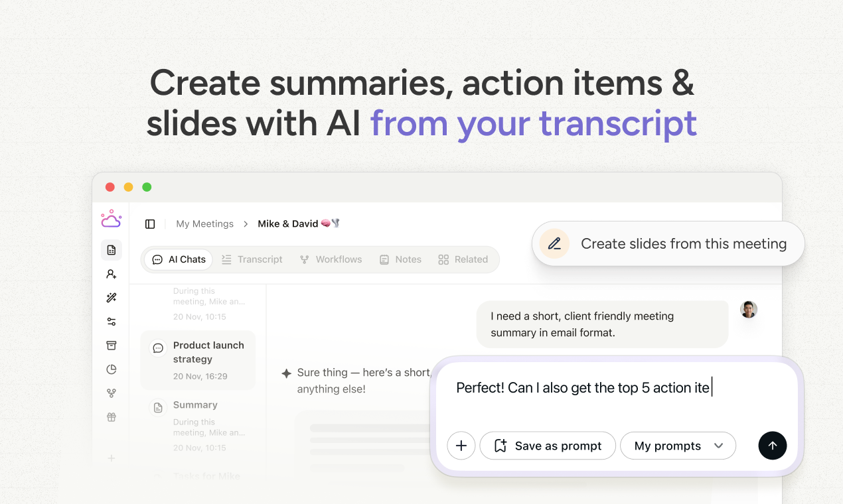Toggle the sidebar panel collapse icon
Viewport: 843px width, 504px height.
150,224
